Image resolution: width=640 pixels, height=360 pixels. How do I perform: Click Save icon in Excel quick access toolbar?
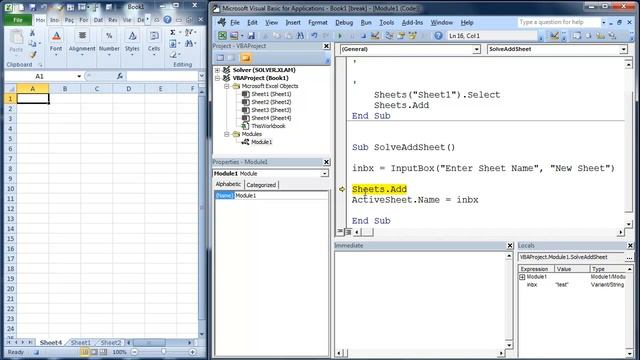click(33, 7)
